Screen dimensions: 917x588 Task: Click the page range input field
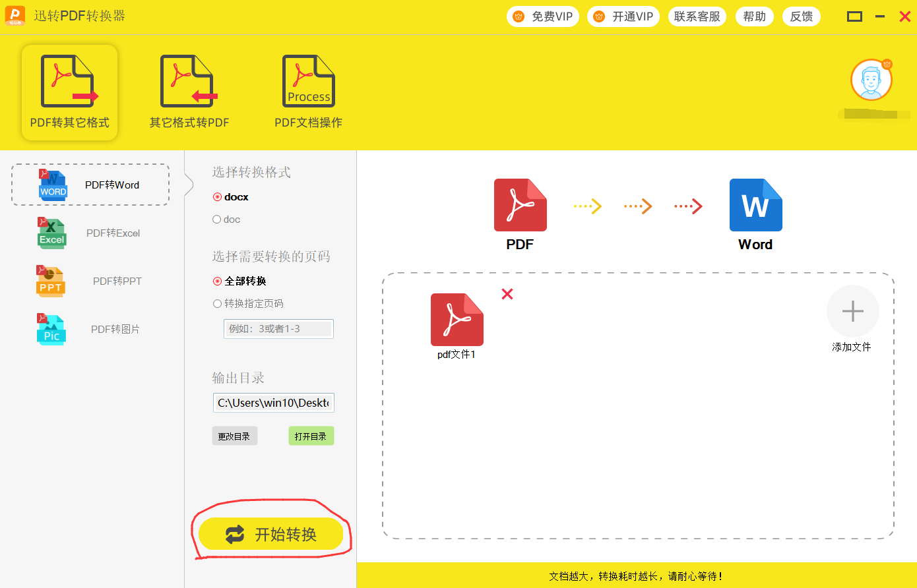278,329
